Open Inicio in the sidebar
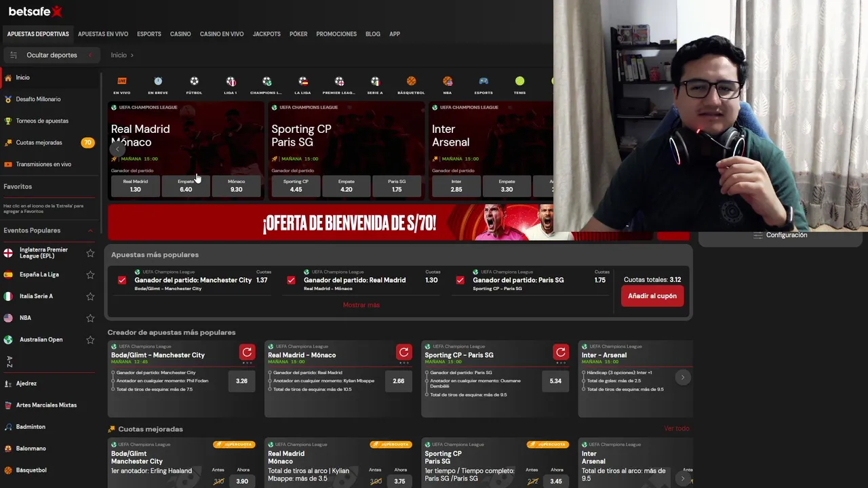 (x=50, y=78)
